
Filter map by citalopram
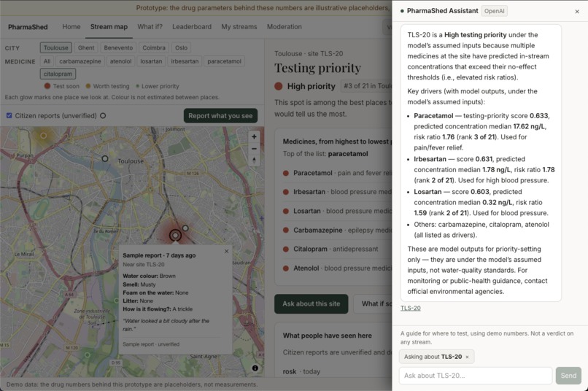[58, 74]
